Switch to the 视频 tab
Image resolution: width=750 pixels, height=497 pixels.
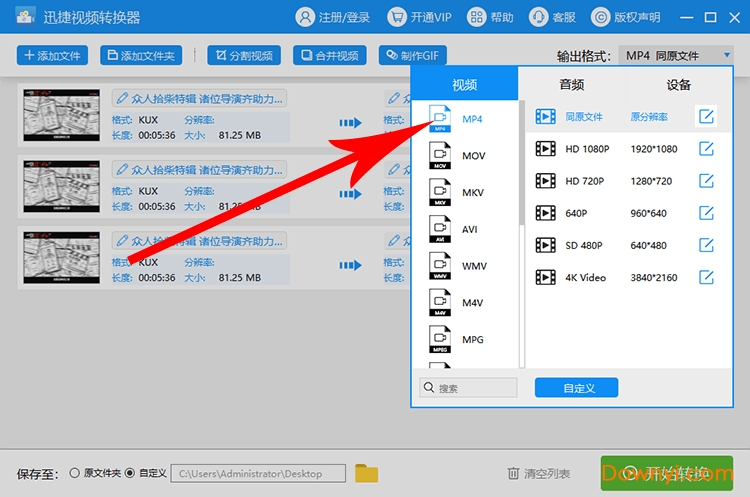click(464, 84)
